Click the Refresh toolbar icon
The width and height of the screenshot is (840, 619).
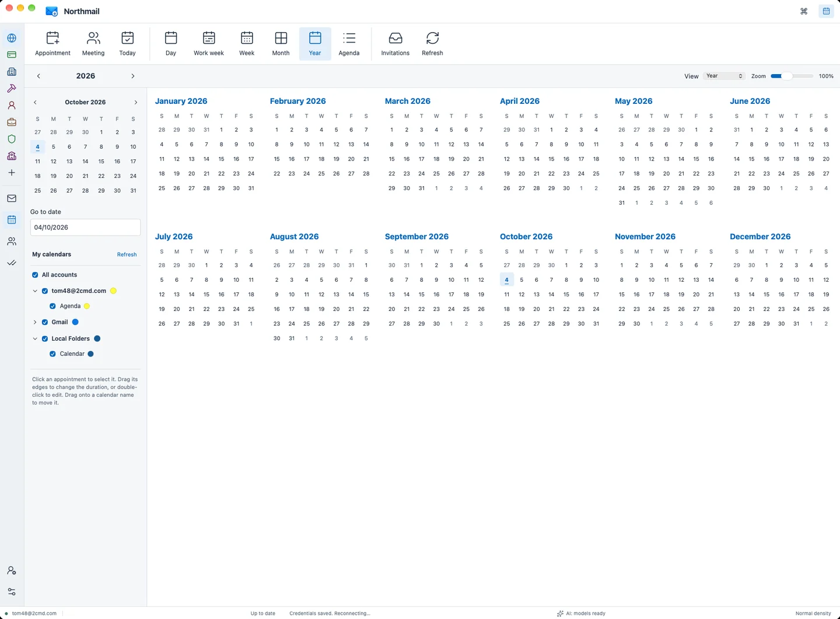tap(432, 44)
